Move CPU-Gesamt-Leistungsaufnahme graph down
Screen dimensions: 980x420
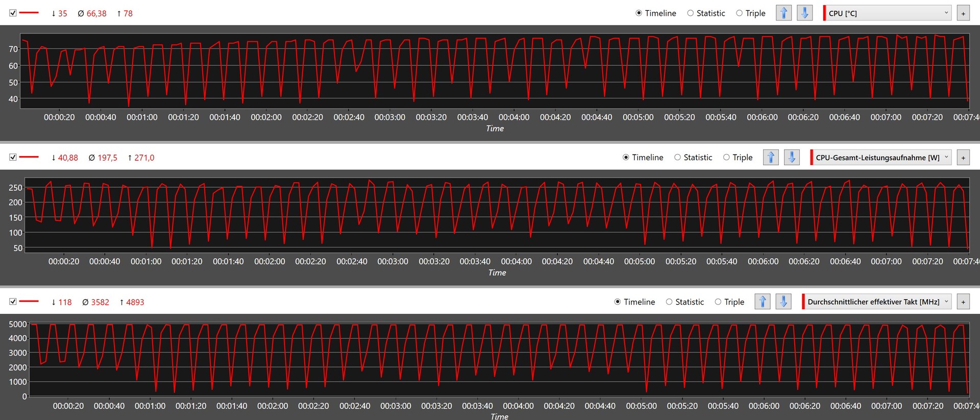(792, 157)
